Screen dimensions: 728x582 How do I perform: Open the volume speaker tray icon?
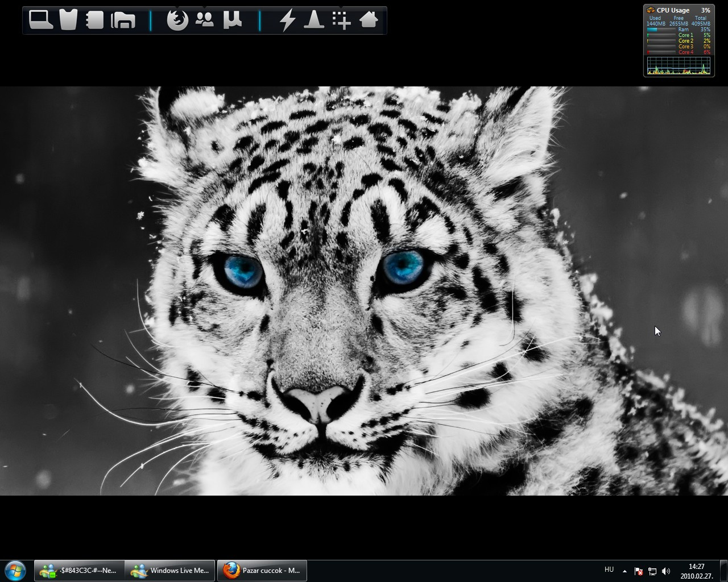tap(666, 571)
